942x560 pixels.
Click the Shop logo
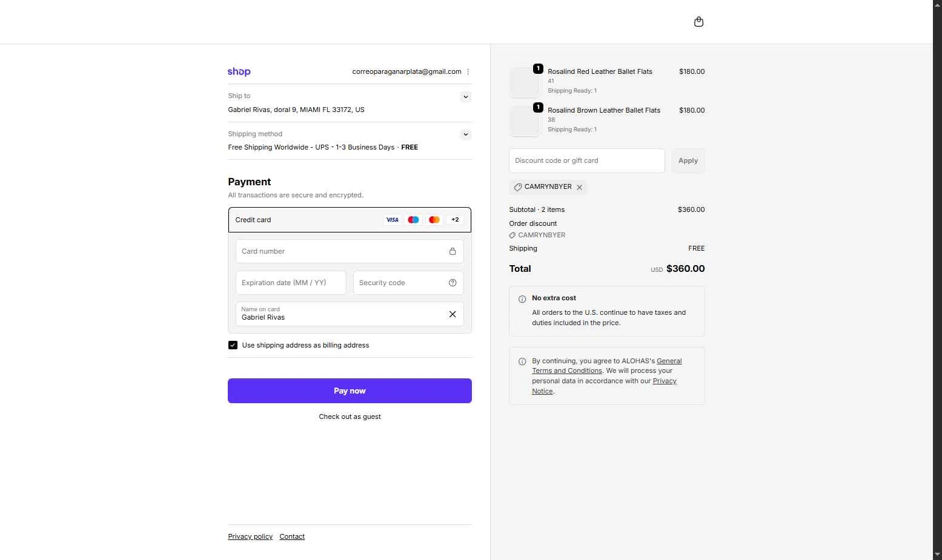click(239, 72)
